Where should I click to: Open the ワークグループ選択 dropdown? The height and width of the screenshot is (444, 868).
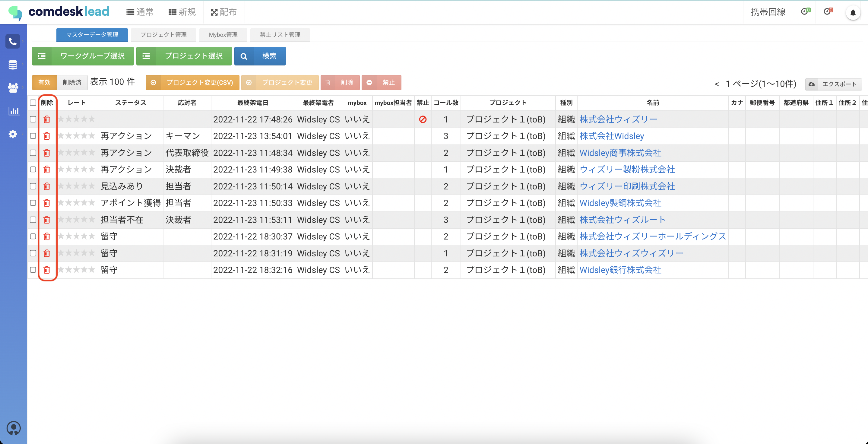point(83,56)
